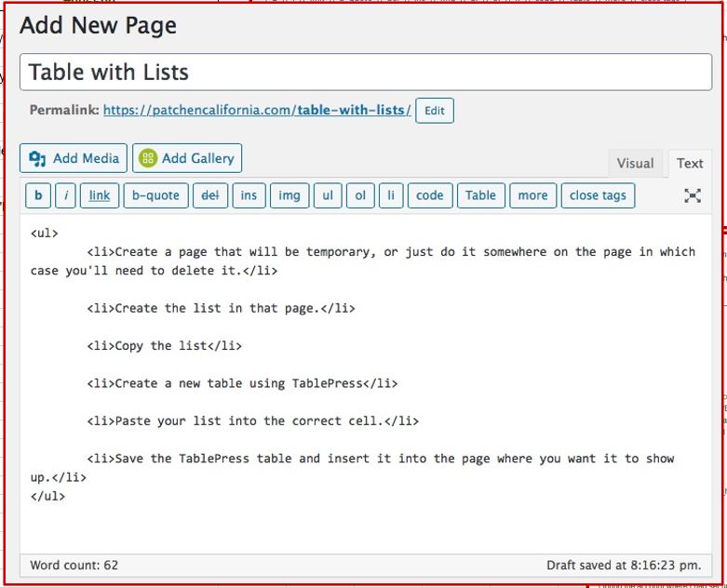Click the more quicktag button
Viewport: 727px width, 588px height.
532,195
